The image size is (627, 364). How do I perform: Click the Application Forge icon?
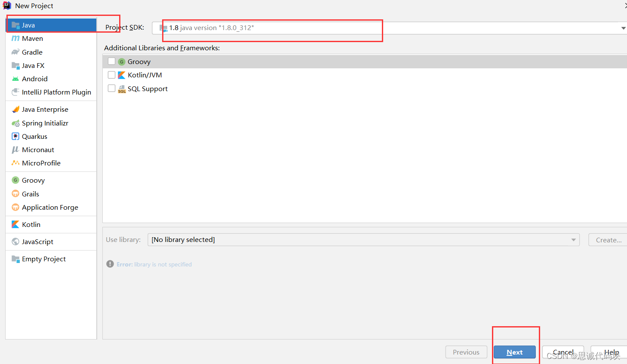pyautogui.click(x=15, y=208)
